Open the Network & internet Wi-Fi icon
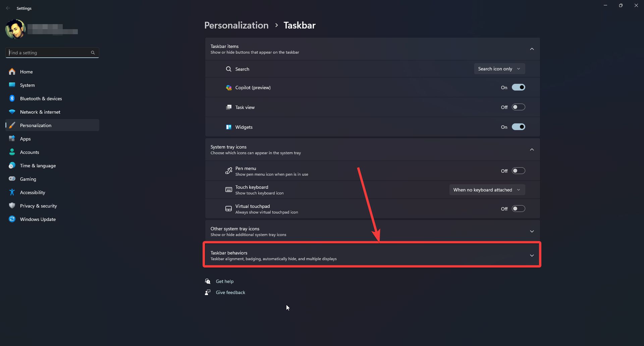Screen dimensions: 644x346 (x=12, y=112)
